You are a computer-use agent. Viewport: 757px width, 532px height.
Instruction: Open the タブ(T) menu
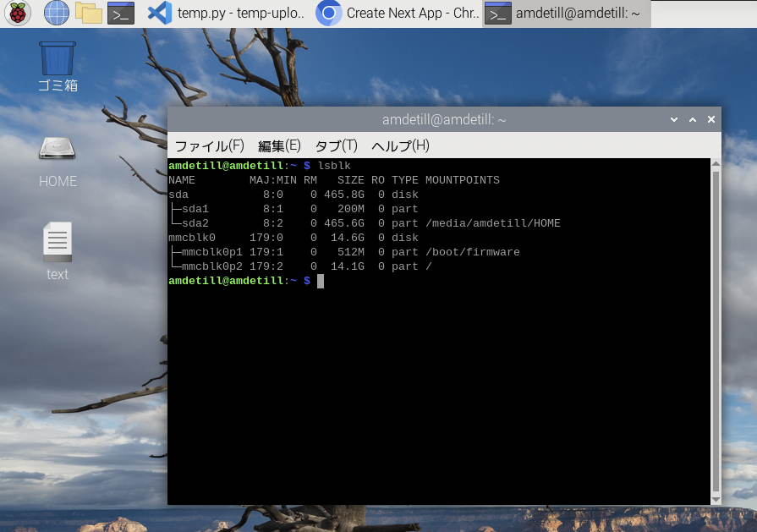coord(336,145)
